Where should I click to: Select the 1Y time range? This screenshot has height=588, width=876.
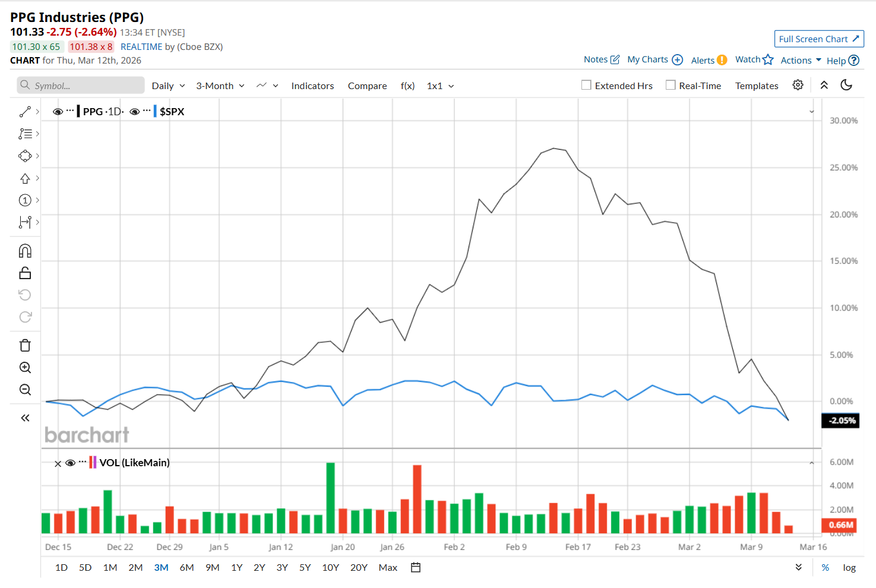pyautogui.click(x=237, y=567)
